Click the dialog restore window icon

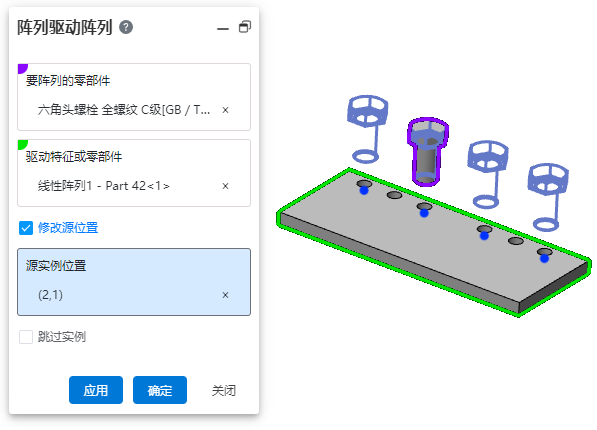(x=245, y=27)
